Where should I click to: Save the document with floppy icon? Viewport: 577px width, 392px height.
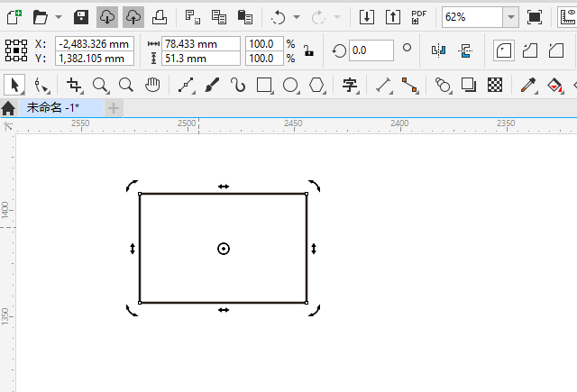click(81, 17)
